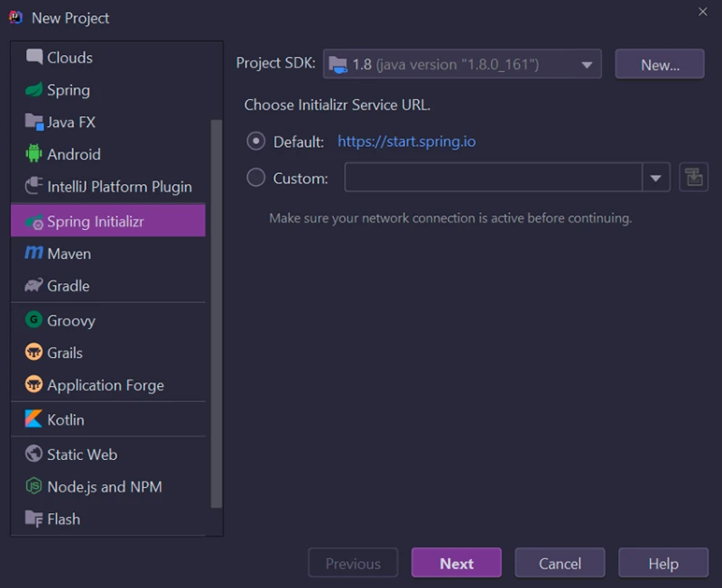Open the https://start.spring.io link
722x588 pixels.
(x=407, y=142)
